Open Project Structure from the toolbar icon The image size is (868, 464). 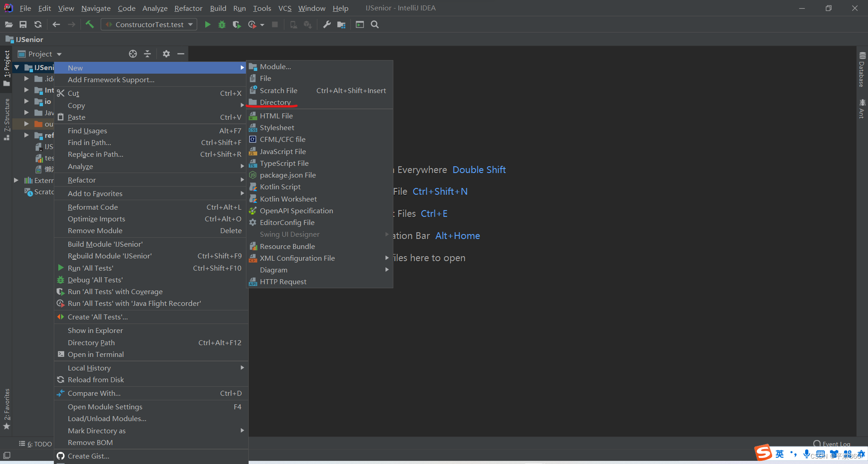coord(341,24)
